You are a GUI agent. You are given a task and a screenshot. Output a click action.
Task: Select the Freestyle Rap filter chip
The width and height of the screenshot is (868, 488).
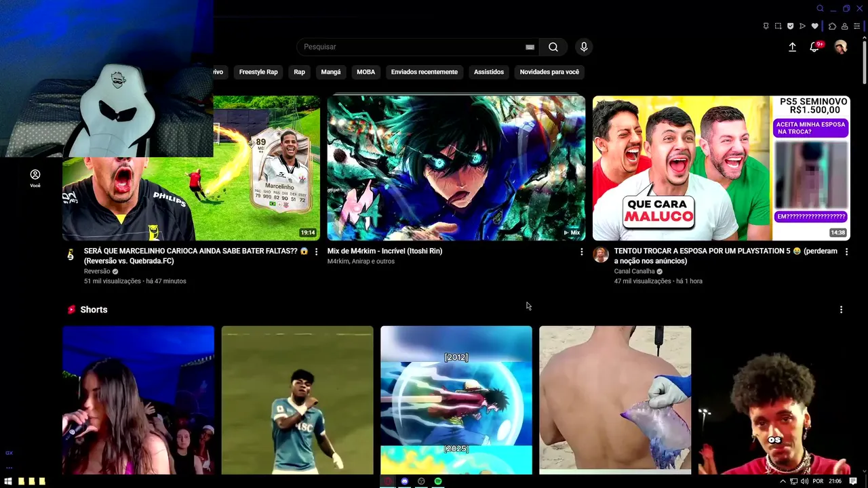(x=258, y=72)
